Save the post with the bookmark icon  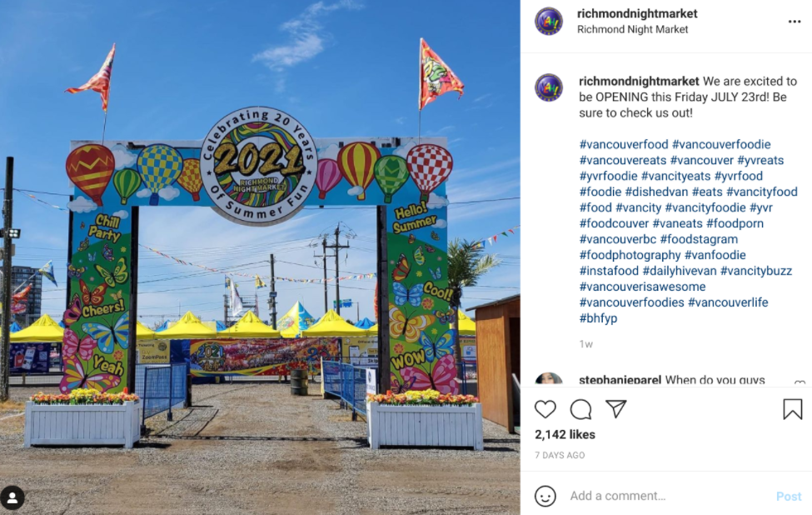(x=792, y=409)
